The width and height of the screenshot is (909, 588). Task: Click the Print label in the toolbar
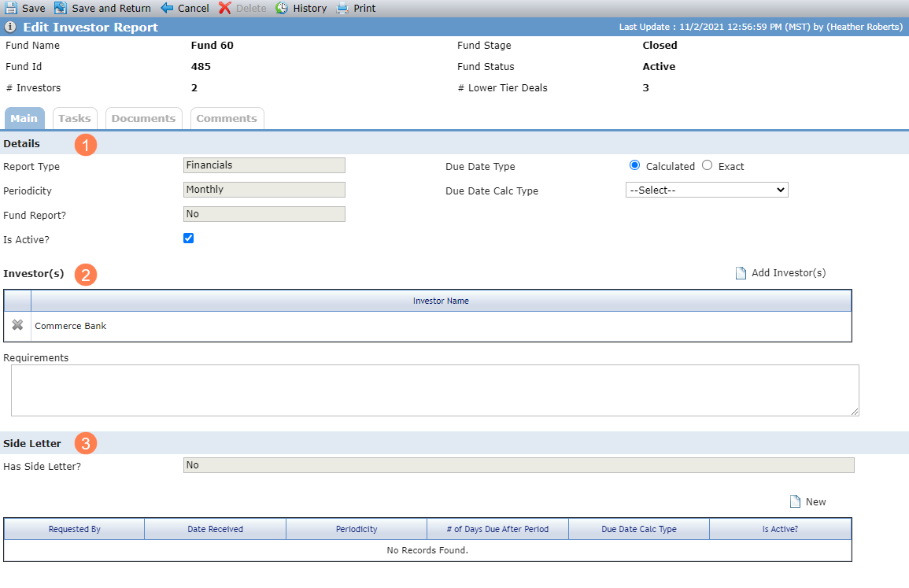(364, 9)
